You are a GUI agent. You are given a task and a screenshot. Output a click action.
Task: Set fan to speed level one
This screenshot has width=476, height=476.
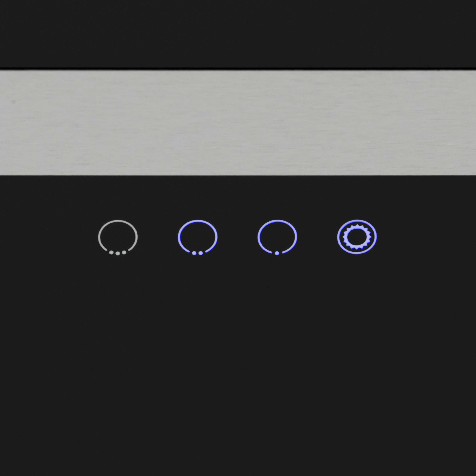[x=277, y=238]
